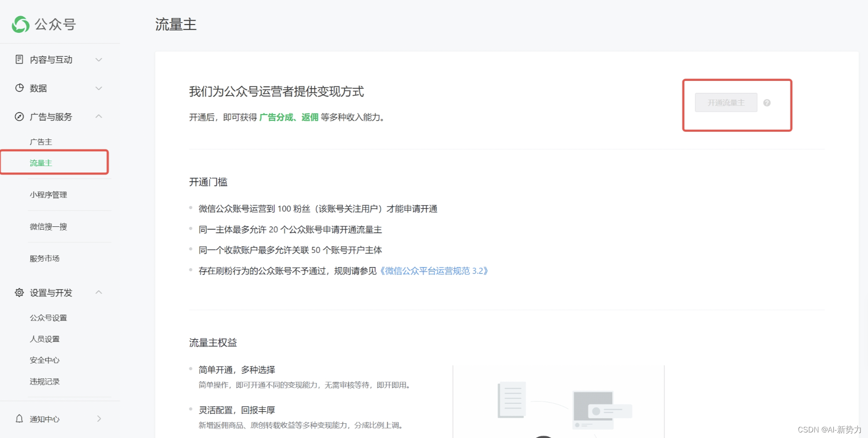Open 公众号设置
Screen dimensions: 868x438
point(48,318)
